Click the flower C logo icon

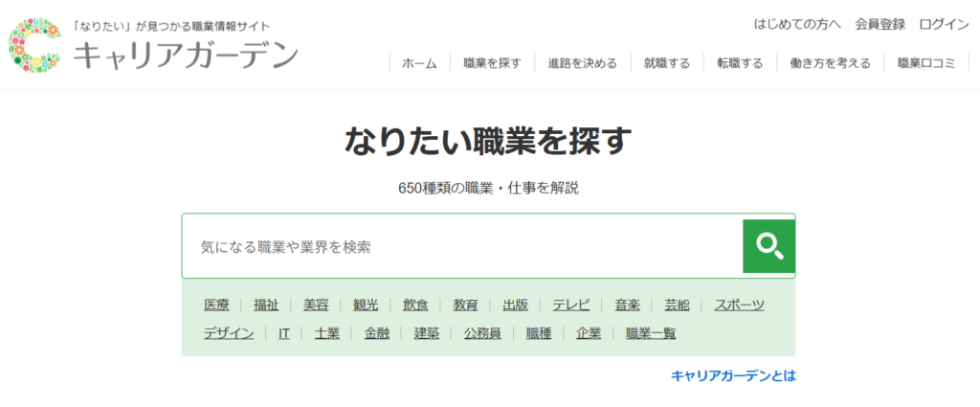(x=34, y=46)
